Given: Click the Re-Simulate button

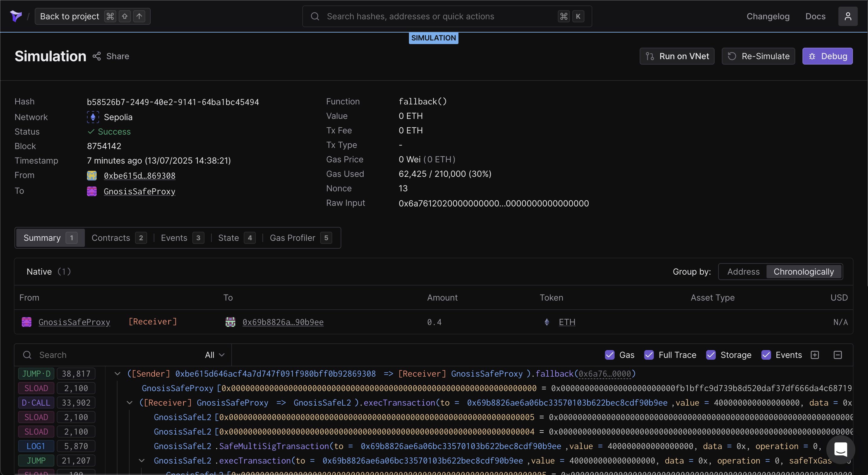Looking at the screenshot, I should click(758, 56).
